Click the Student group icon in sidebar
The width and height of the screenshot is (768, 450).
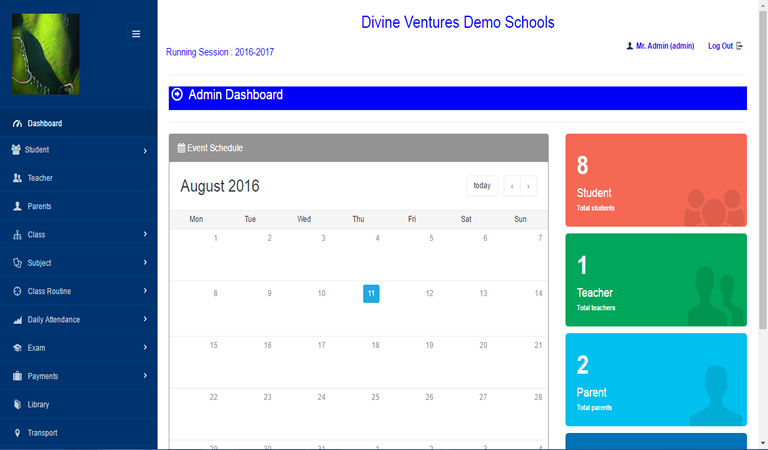pyautogui.click(x=16, y=150)
